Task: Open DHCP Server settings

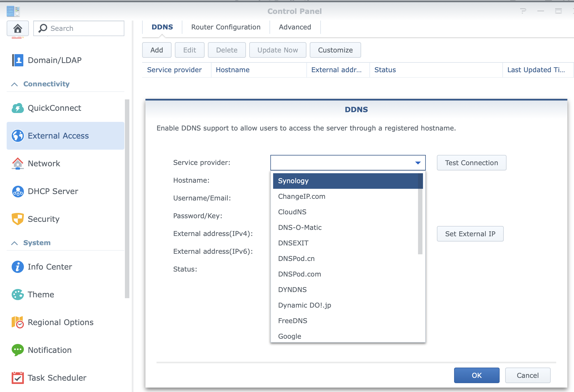Action: tap(66, 191)
